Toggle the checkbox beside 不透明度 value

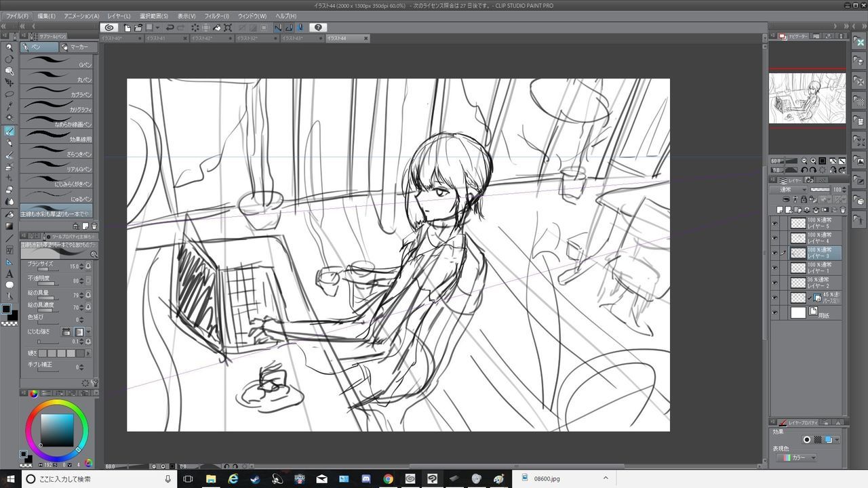[x=88, y=281]
